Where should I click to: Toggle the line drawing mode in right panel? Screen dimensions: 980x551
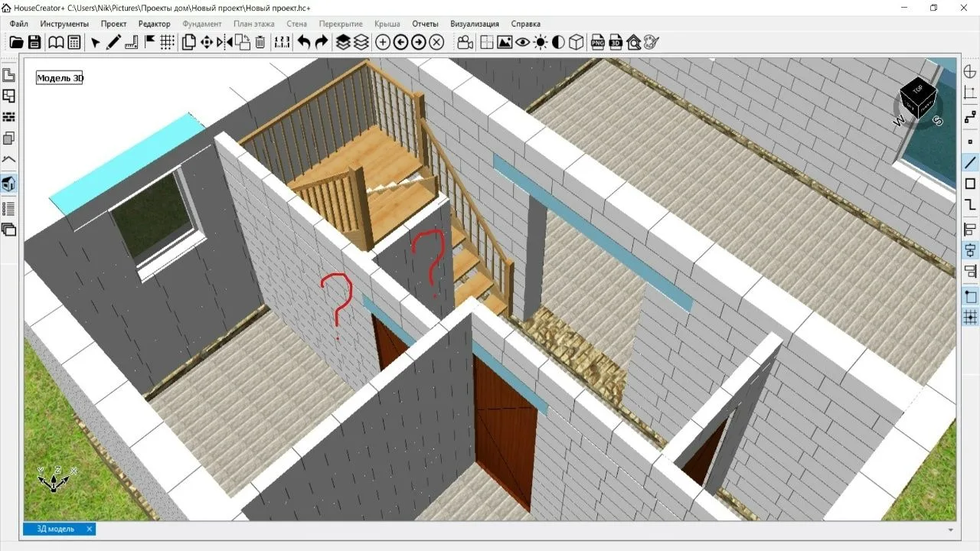[x=970, y=162]
